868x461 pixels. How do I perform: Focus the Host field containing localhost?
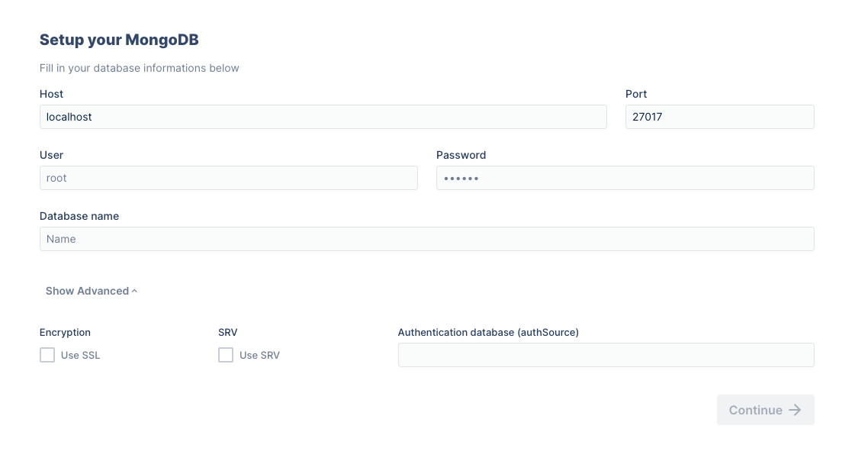click(x=323, y=117)
